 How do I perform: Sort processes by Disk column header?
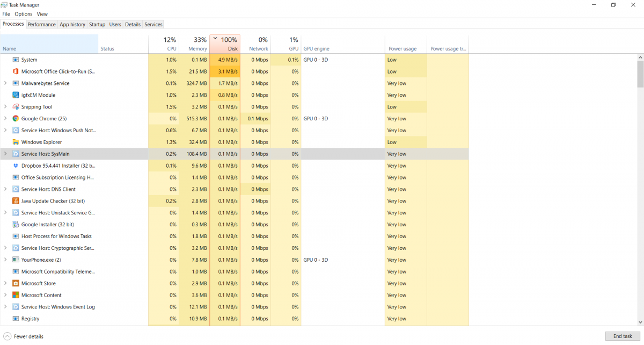coord(225,44)
